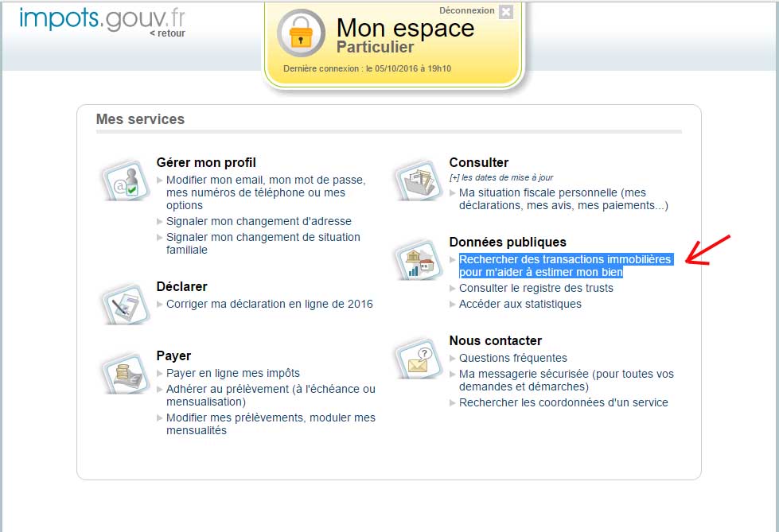Screen dimensions: 779x532
Task: Click the 'Nous contacter' heading
Action: [x=495, y=341]
